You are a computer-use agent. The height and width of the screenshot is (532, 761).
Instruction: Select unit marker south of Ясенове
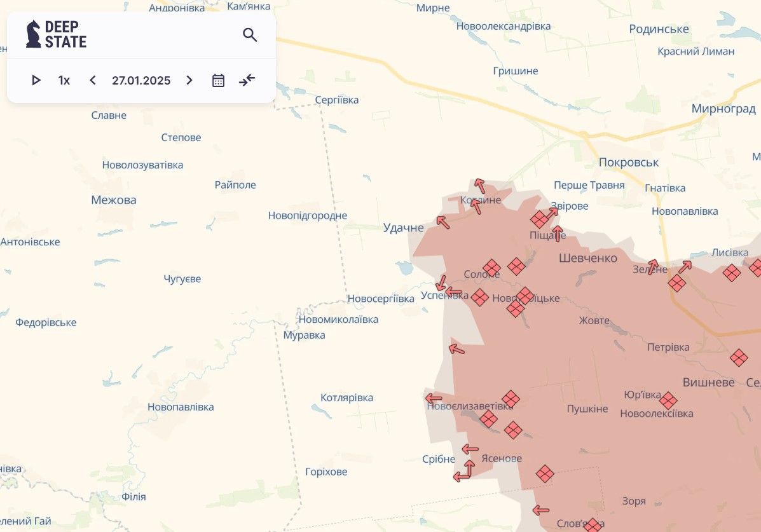click(x=545, y=474)
